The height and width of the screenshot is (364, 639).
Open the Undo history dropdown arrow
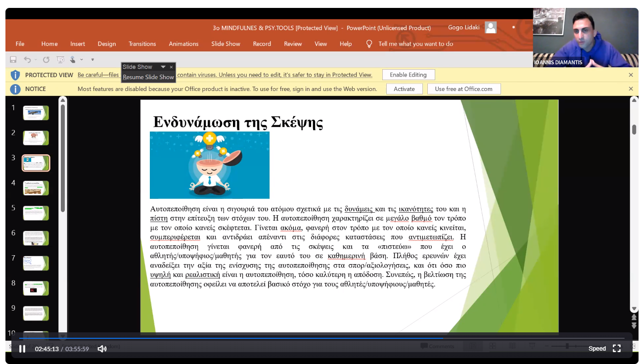36,60
